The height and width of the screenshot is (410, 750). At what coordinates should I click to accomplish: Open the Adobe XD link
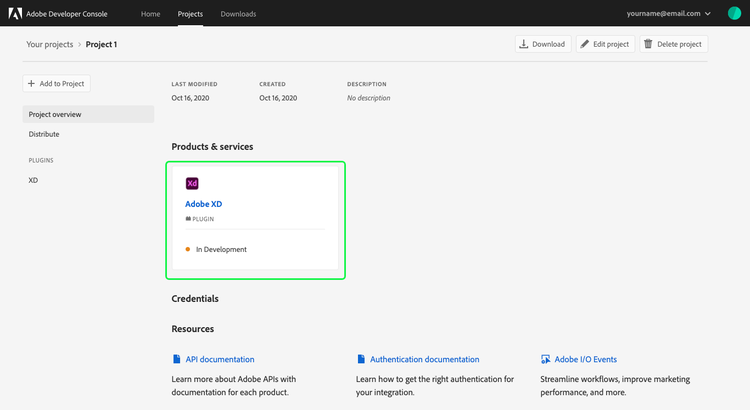tap(203, 204)
